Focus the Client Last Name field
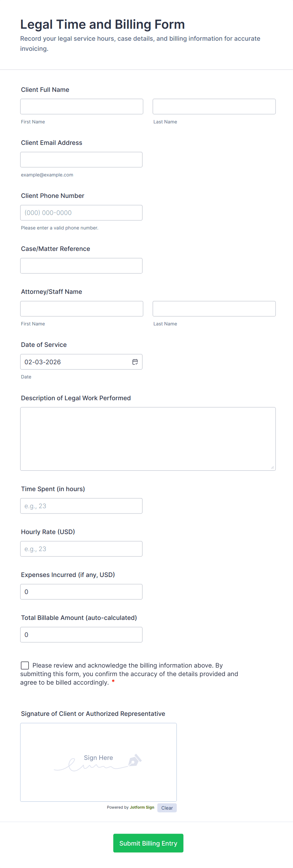Viewport: 293px width, 868px height. coord(214,106)
